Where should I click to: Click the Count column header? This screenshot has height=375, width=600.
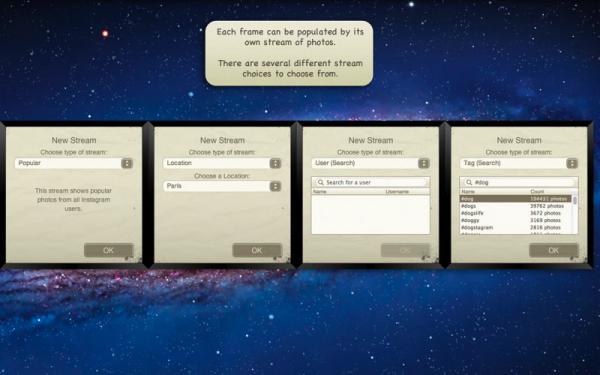[x=537, y=192]
